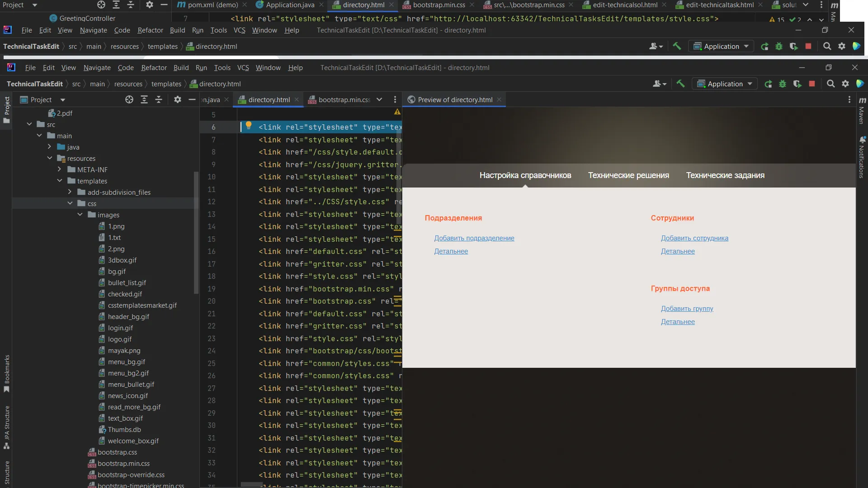Stop the running Application with red square
The height and width of the screenshot is (488, 868).
tap(812, 84)
